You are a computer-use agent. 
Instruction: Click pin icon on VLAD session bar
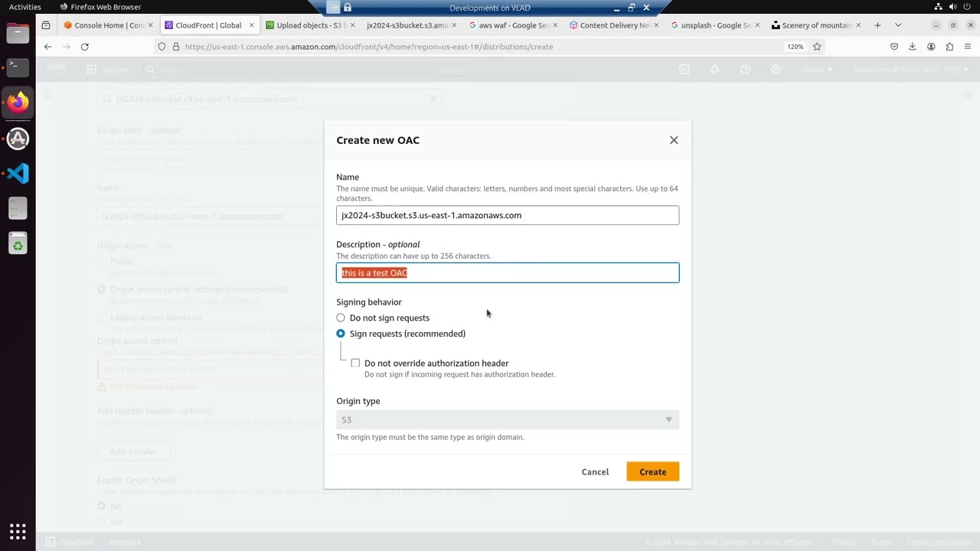(x=333, y=8)
